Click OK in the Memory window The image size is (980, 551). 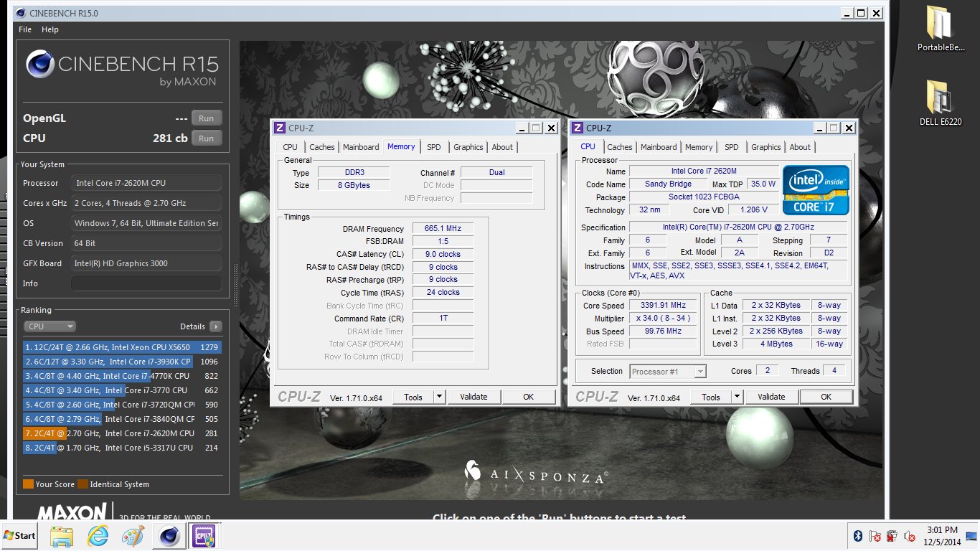coord(528,397)
